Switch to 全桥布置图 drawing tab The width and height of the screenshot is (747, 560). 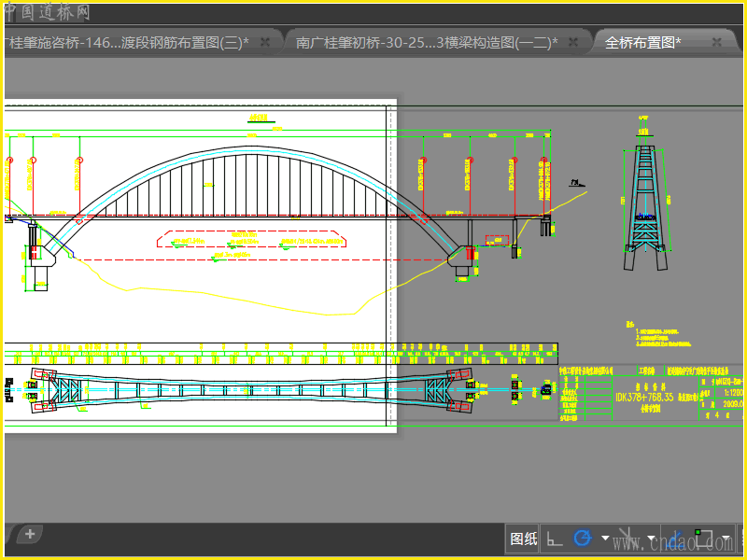pyautogui.click(x=643, y=42)
